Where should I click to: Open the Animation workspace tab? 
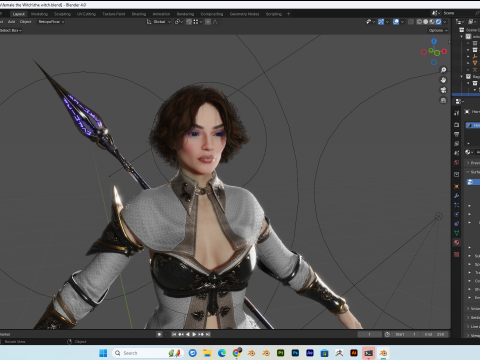[161, 14]
